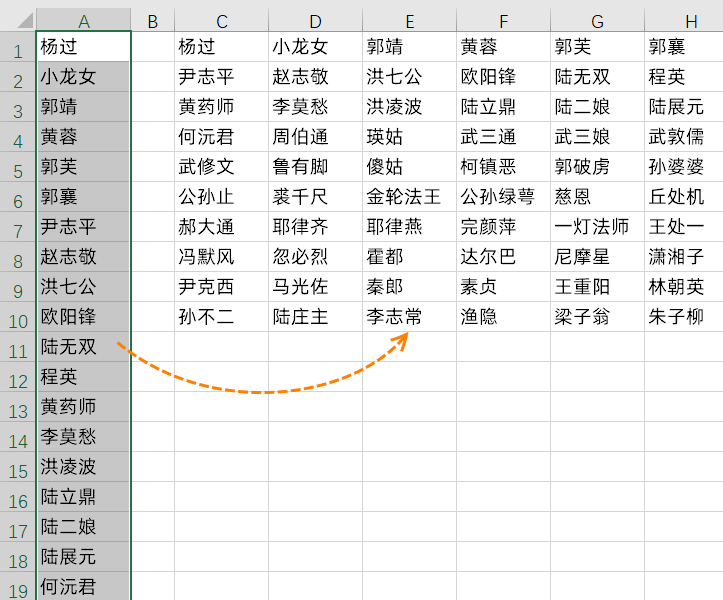Click cell C5 containing 武修文
The image size is (723, 600).
222,166
